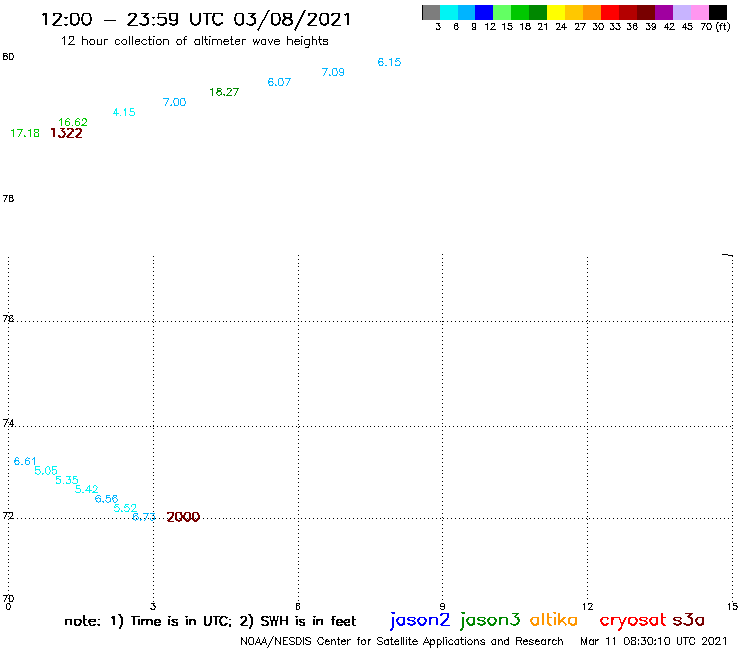Viewport: 740px width, 650px height.
Task: Click the 5.42 wave height value
Action: (x=86, y=489)
